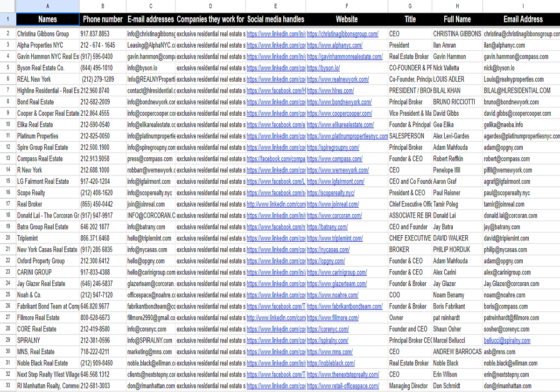
Task: Select the 'fillmore2990@gmail.com' email cell
Action: 151,318
